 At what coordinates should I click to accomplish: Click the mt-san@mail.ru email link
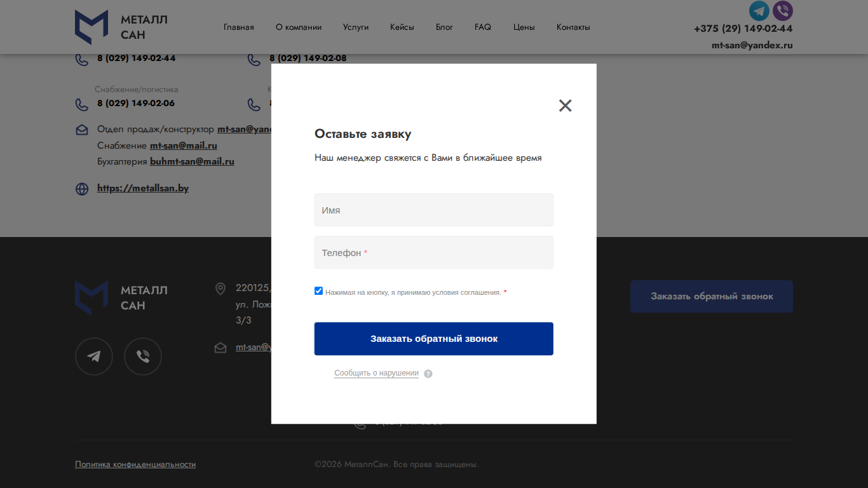[184, 146]
